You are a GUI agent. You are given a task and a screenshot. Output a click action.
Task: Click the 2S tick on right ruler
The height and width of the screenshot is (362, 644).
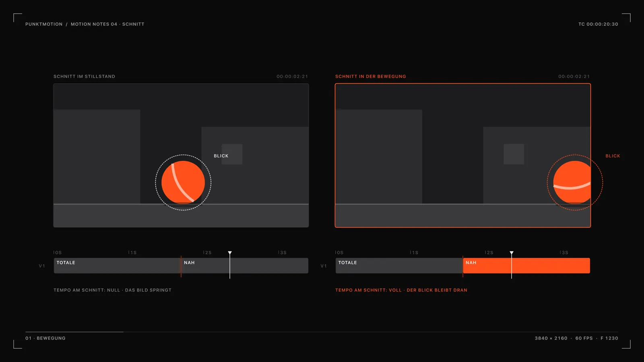point(489,253)
